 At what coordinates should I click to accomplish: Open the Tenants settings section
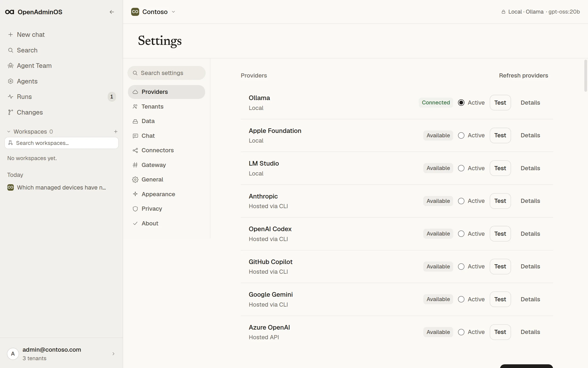(166, 106)
